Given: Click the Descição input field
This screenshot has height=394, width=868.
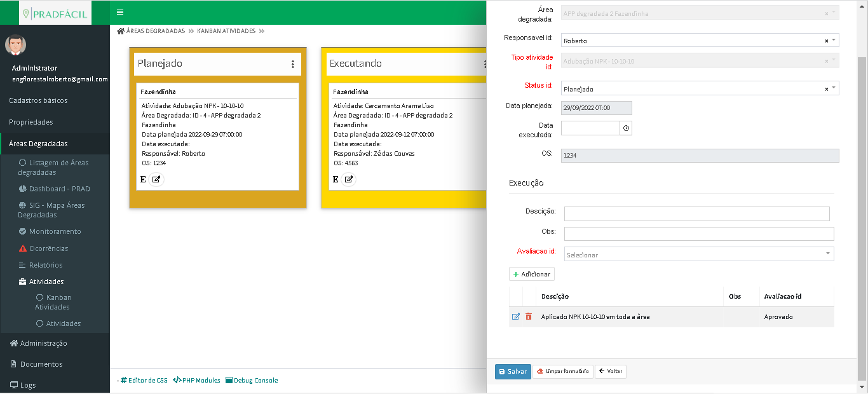Looking at the screenshot, I should pos(696,214).
